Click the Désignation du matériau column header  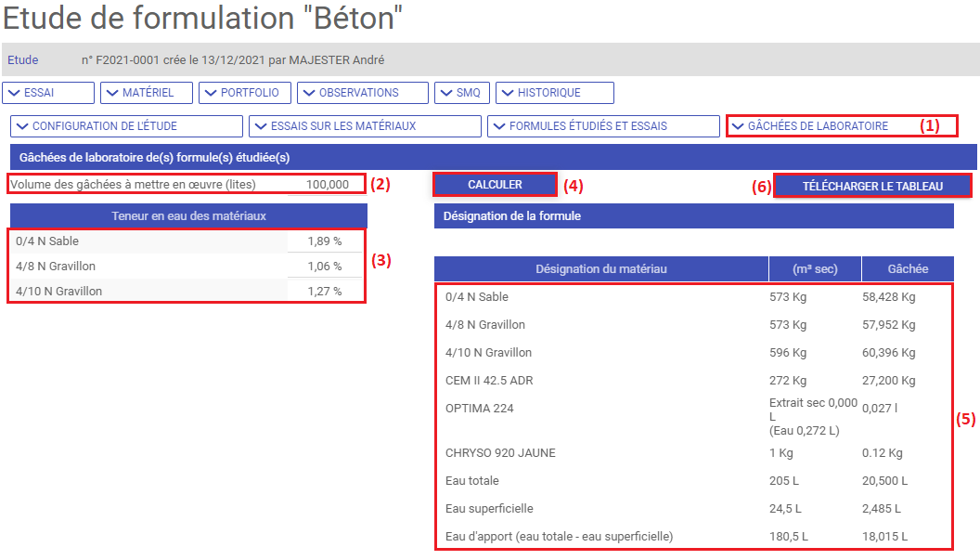(600, 269)
